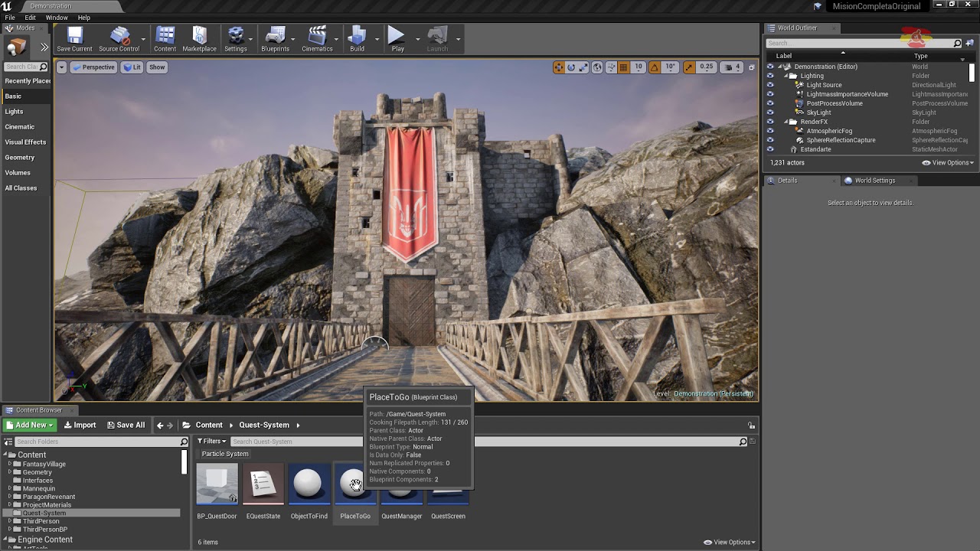Click the Place mode cube icon
The image size is (980, 551).
16,47
